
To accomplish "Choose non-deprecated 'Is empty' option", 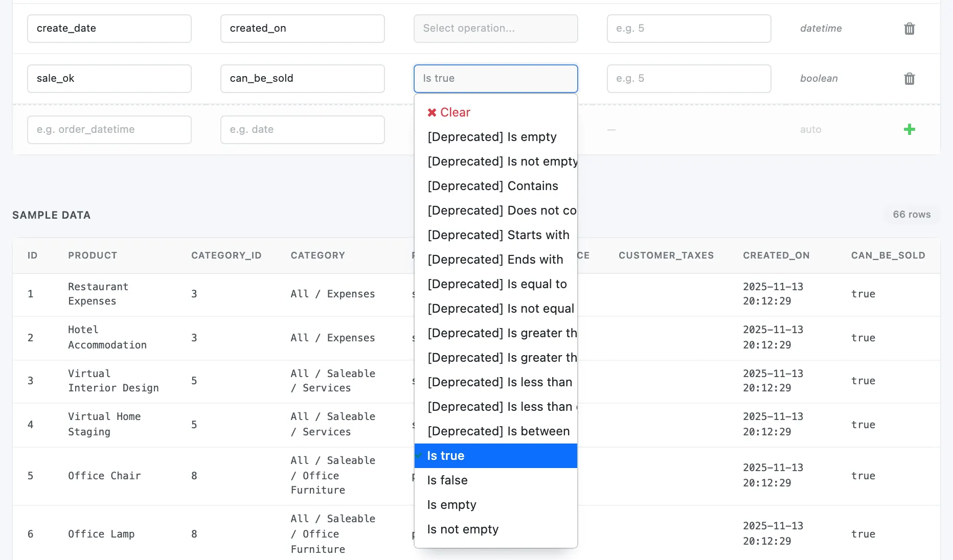I will (x=495, y=505).
